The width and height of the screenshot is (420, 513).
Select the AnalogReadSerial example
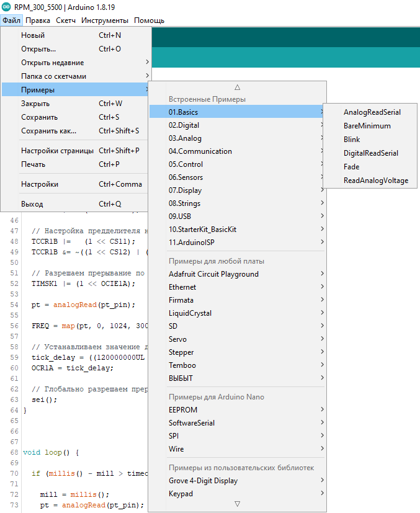(x=372, y=112)
